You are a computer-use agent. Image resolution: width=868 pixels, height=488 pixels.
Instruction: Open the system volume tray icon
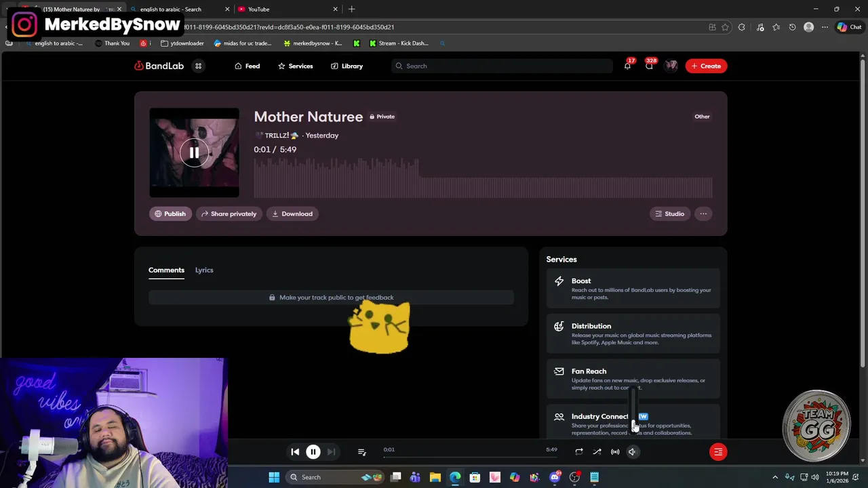point(815,477)
